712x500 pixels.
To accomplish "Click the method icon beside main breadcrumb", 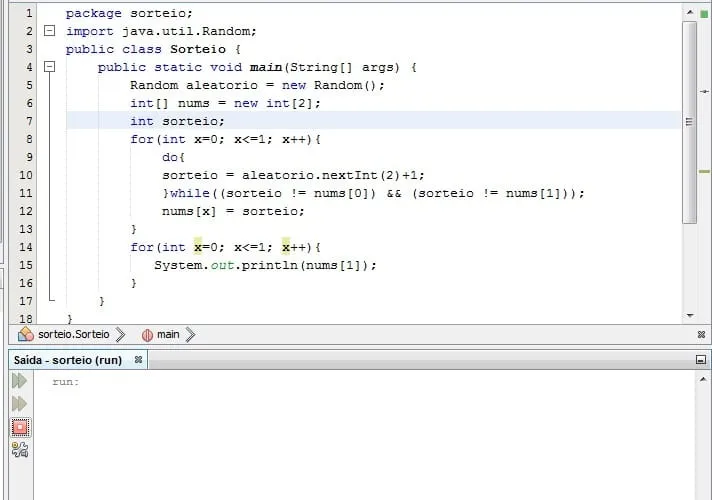I will tap(147, 335).
